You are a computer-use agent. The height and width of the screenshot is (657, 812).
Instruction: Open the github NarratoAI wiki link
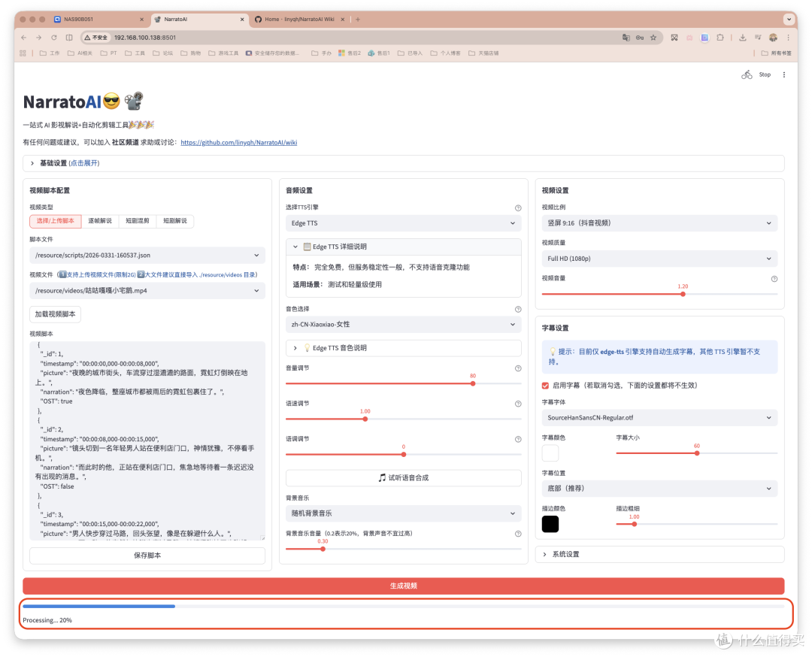click(x=239, y=142)
